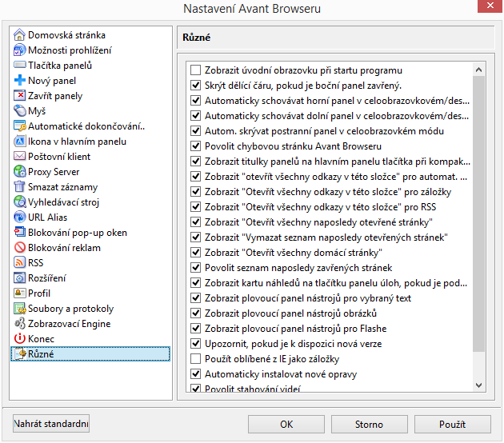Toggle Automaticky instalovat nové opravy checkbox

(195, 373)
